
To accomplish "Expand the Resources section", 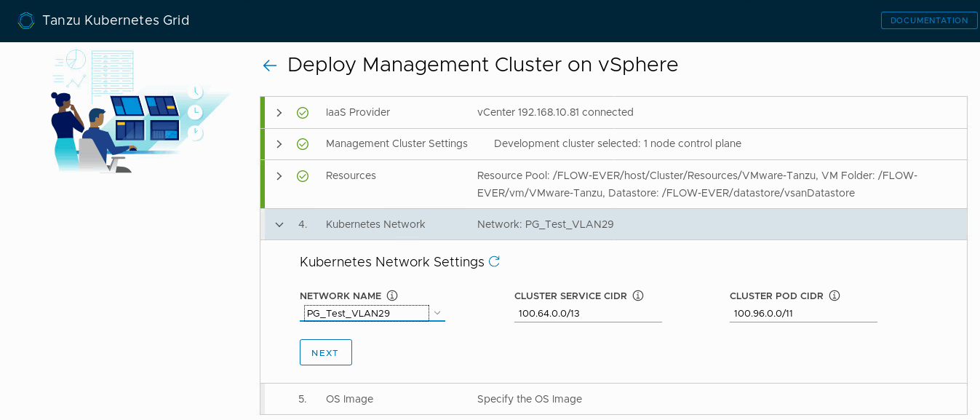I will (279, 176).
